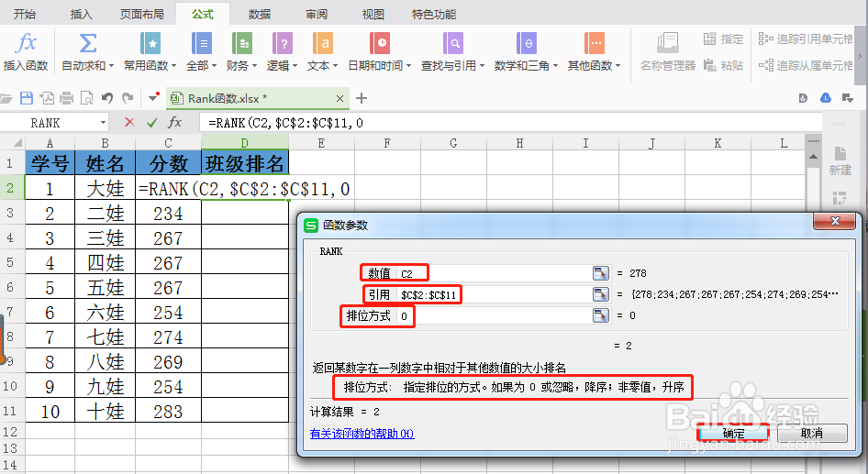Click the Redo arrow icon
This screenshot has height=474, width=868.
(x=128, y=98)
